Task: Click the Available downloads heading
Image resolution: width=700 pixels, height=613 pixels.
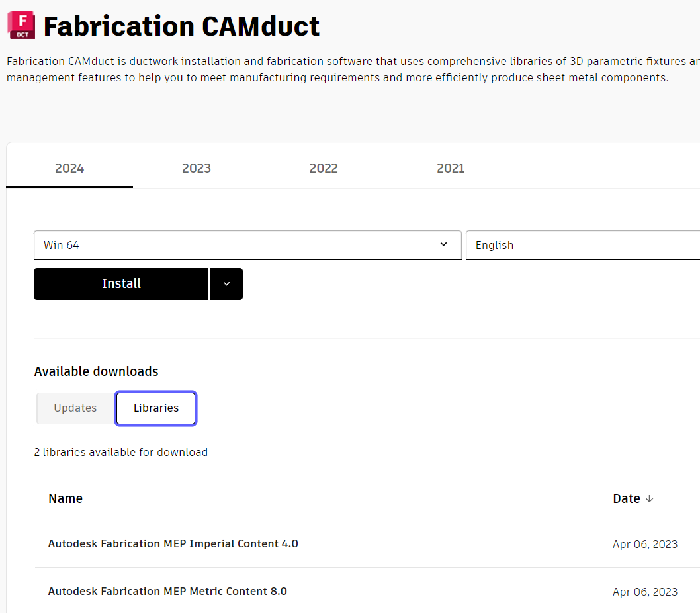Action: point(97,371)
